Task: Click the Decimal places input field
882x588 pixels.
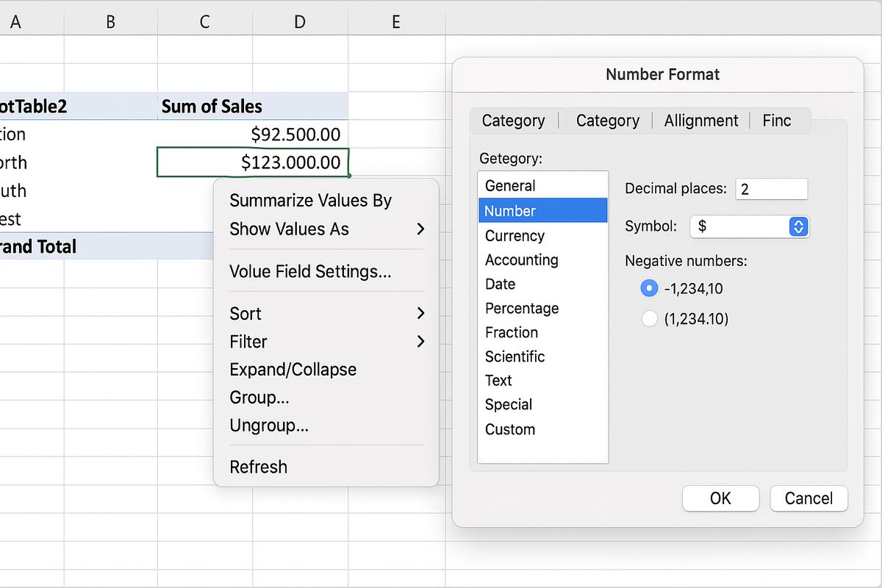Action: pyautogui.click(x=771, y=189)
